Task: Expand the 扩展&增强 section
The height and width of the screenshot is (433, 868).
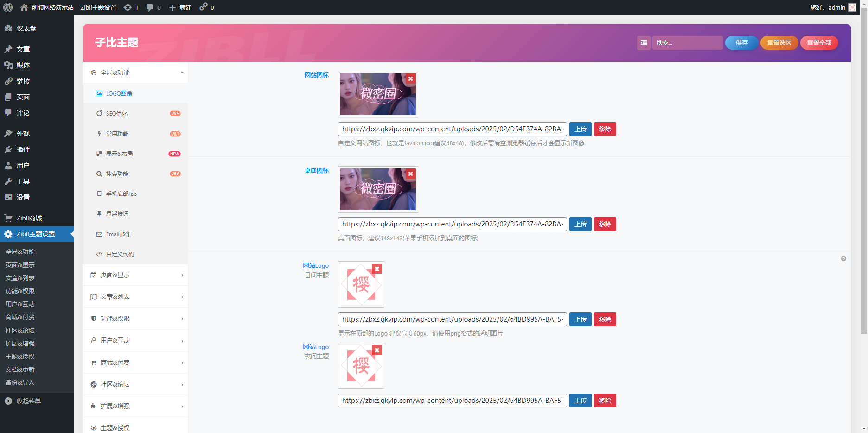Action: coord(135,406)
